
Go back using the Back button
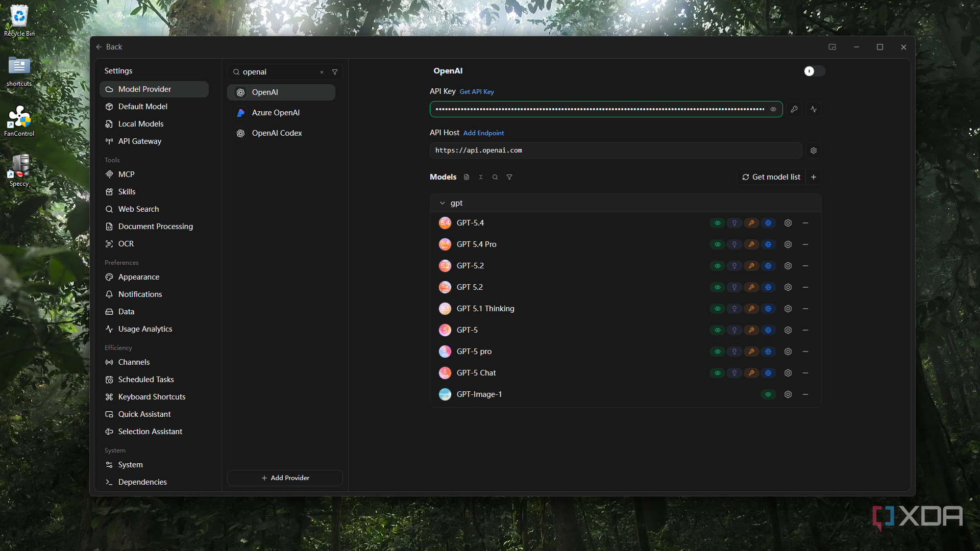[109, 47]
